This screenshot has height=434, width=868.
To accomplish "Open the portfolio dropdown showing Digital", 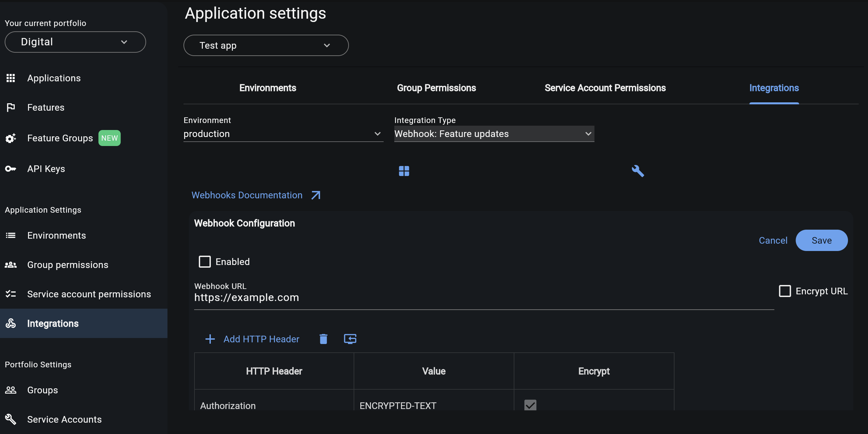I will [x=75, y=42].
